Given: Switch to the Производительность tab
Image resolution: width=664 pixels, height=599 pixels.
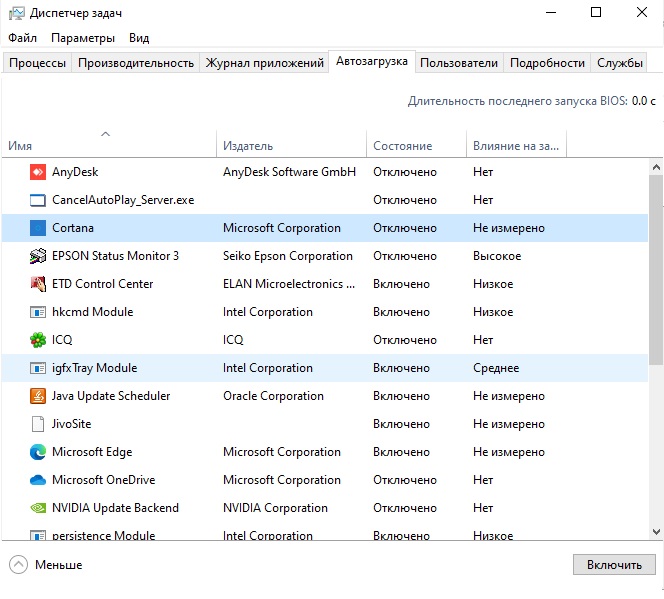Looking at the screenshot, I should click(136, 63).
